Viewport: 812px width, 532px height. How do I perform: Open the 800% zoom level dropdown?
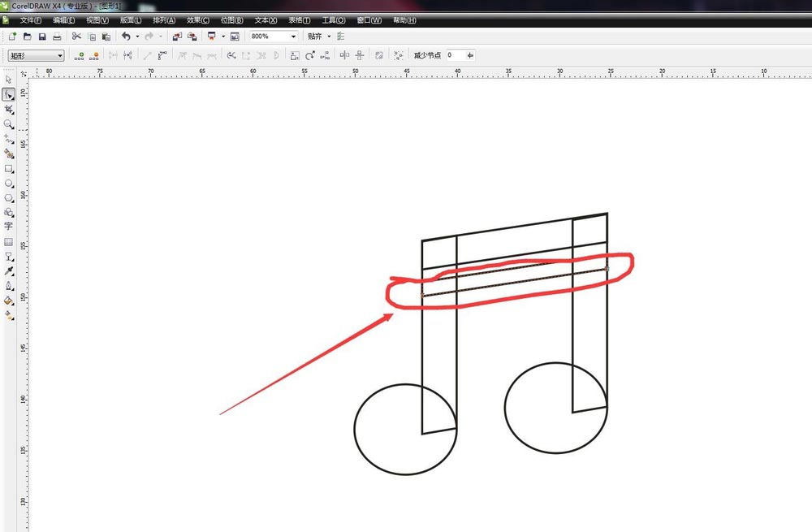[293, 37]
